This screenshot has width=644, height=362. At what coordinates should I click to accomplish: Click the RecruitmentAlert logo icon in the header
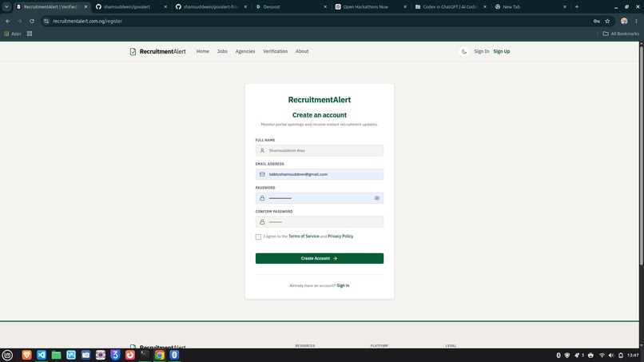click(x=133, y=51)
